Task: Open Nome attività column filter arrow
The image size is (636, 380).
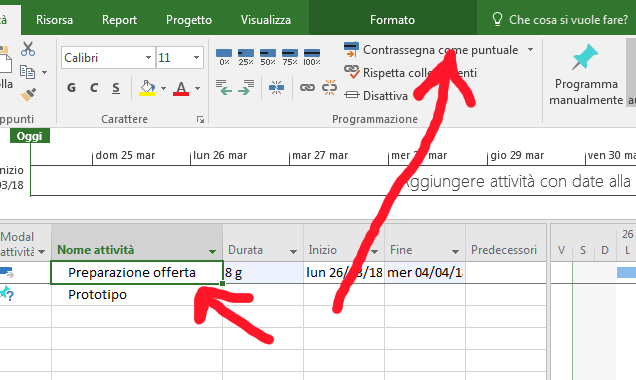Action: pos(212,252)
